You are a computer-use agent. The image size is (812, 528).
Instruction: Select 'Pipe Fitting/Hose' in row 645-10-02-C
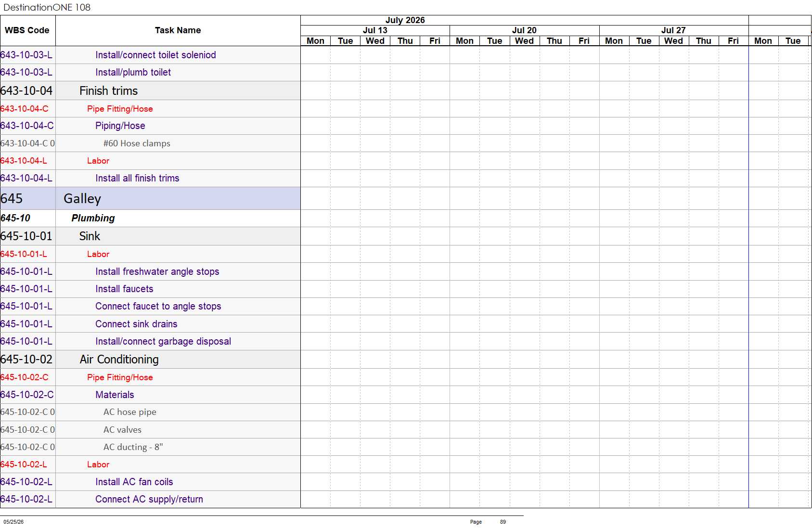pos(120,377)
